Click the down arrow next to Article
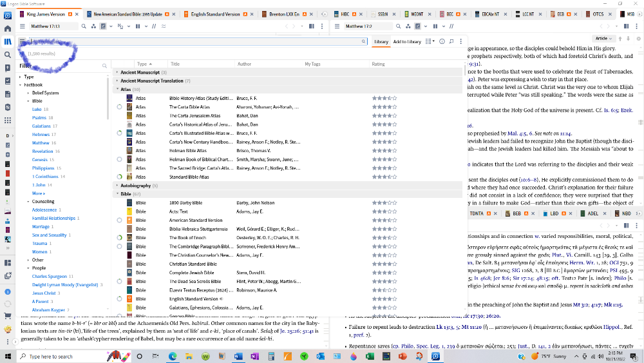This screenshot has width=644, height=363. coord(629,39)
